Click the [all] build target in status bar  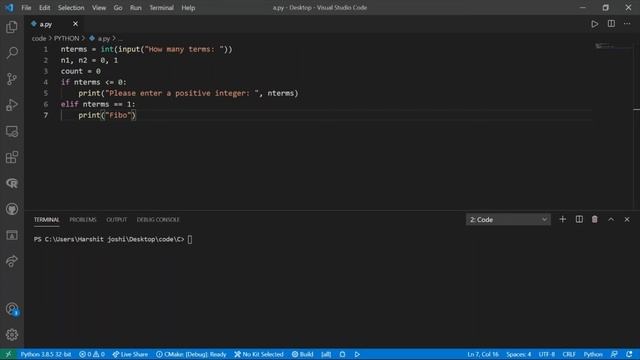coord(326,354)
